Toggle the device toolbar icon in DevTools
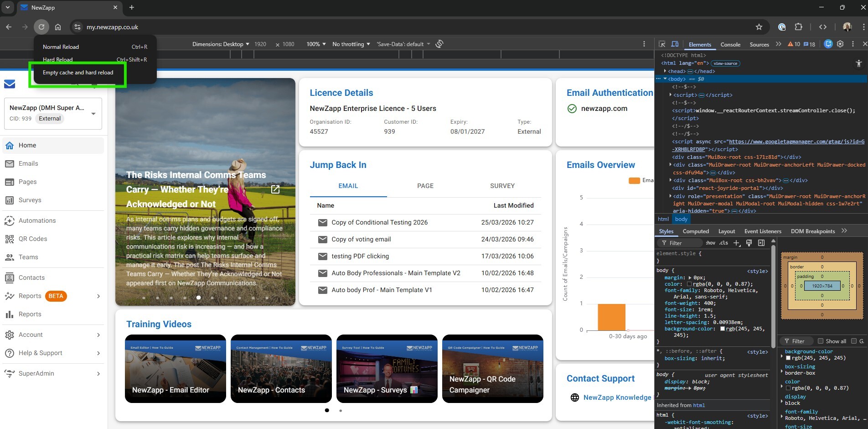The width and height of the screenshot is (868, 429). click(675, 44)
